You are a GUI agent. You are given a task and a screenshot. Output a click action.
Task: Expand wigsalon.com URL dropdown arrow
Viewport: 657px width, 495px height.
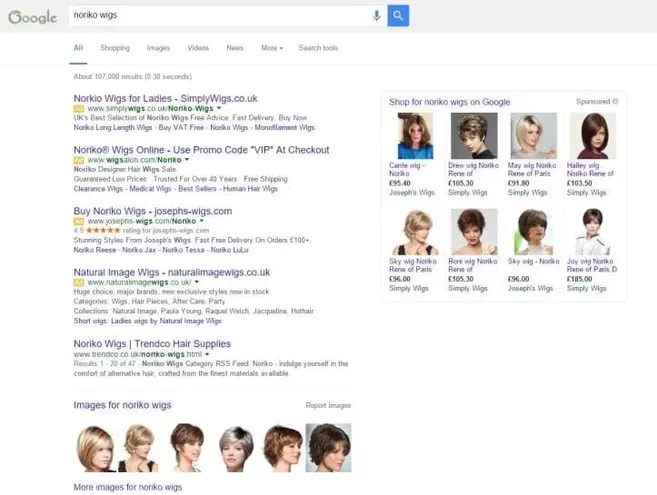(187, 160)
